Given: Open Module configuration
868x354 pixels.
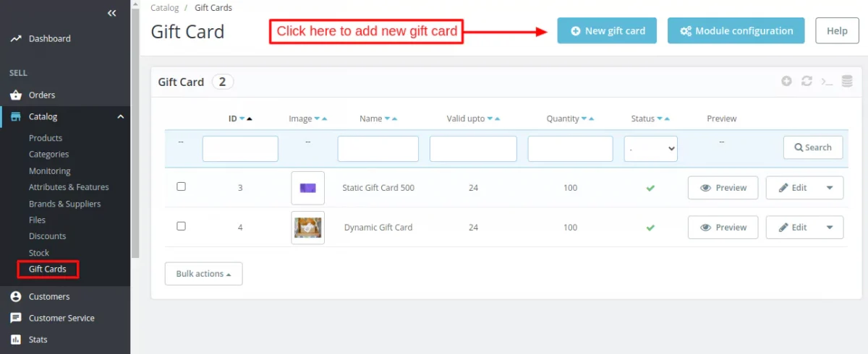Looking at the screenshot, I should coord(736,31).
